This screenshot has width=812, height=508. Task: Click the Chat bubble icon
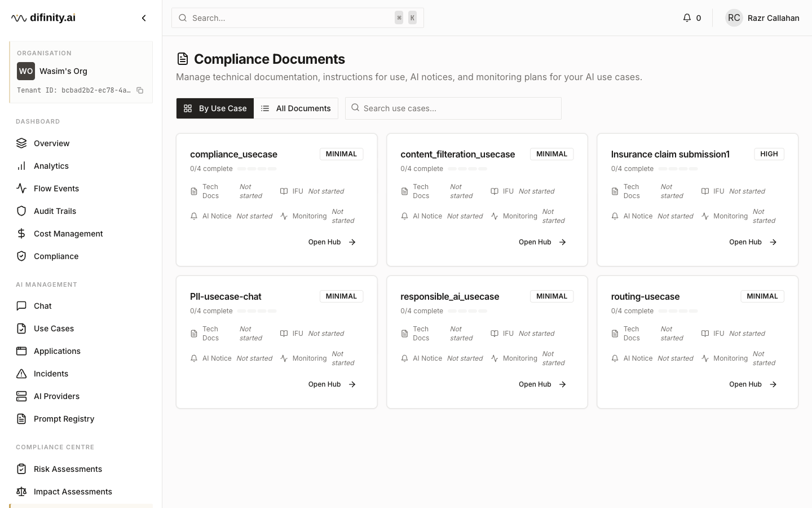21,306
